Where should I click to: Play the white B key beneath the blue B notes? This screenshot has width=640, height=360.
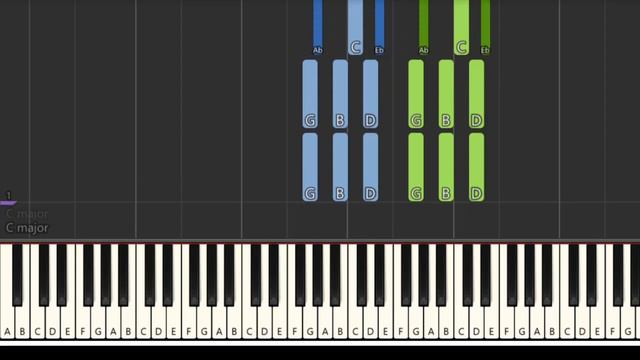click(x=340, y=322)
